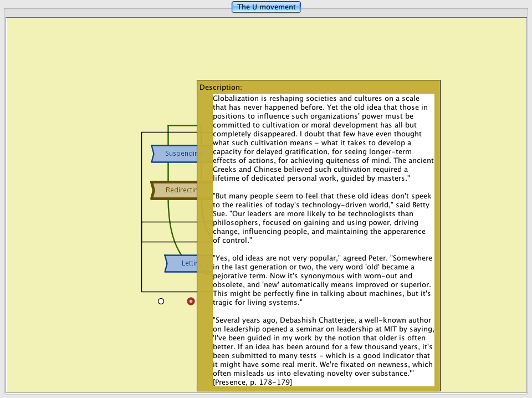Click the empty middle box in the diagram
This screenshot has height=398, width=532.
(x=169, y=232)
